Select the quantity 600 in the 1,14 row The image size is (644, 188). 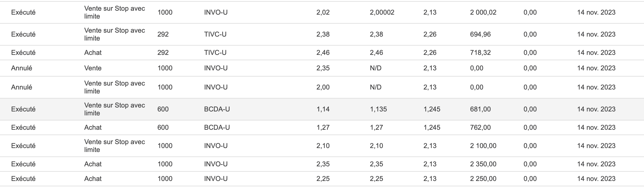coord(163,109)
